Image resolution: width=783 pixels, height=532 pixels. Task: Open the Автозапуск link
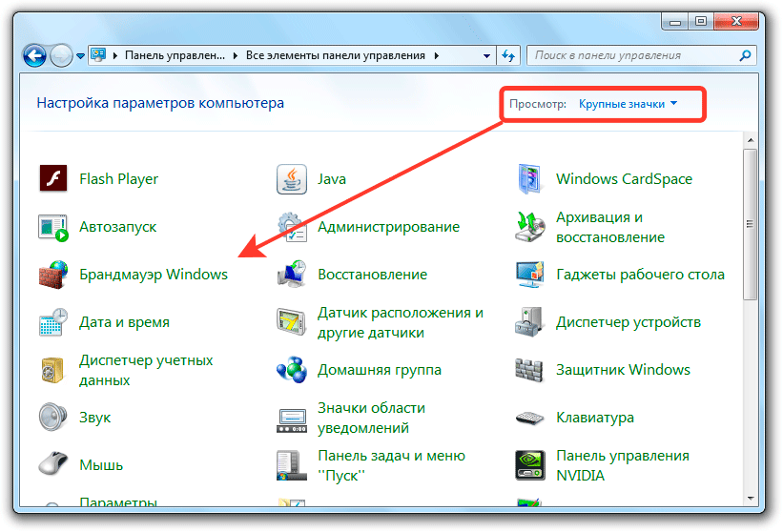118,227
